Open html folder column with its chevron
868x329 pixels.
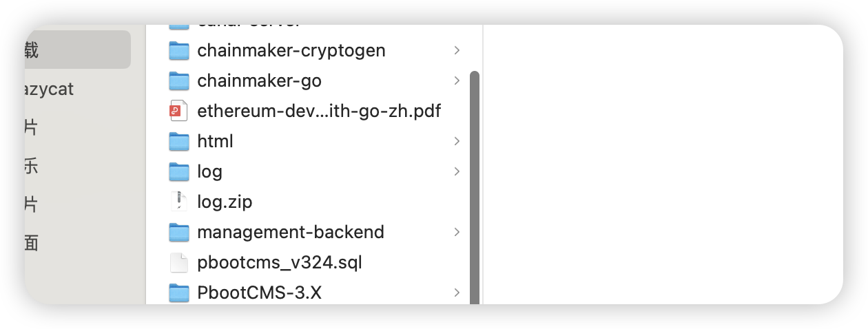point(457,141)
